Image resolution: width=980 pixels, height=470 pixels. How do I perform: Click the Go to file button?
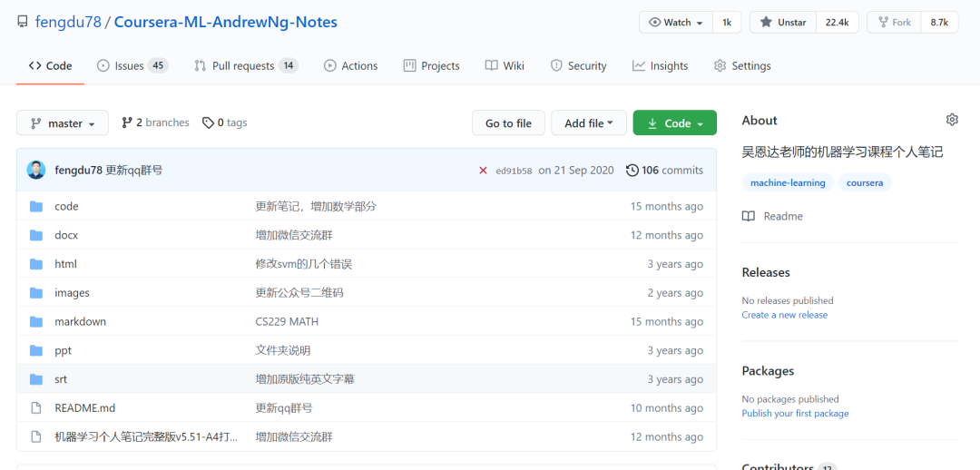509,123
